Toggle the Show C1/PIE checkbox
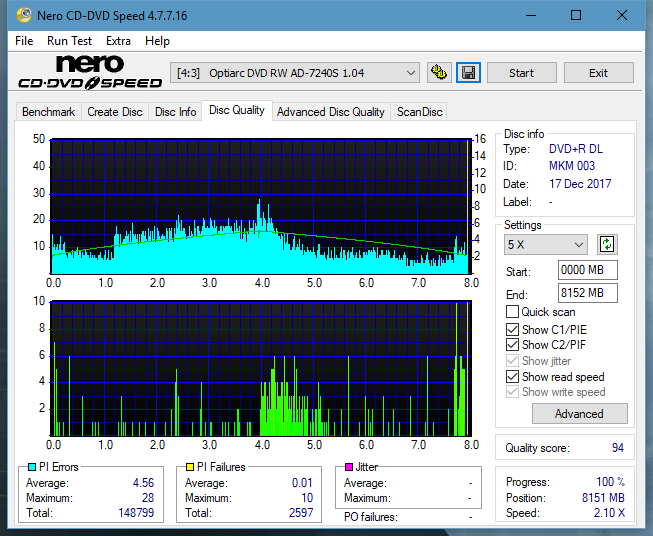 (512, 329)
